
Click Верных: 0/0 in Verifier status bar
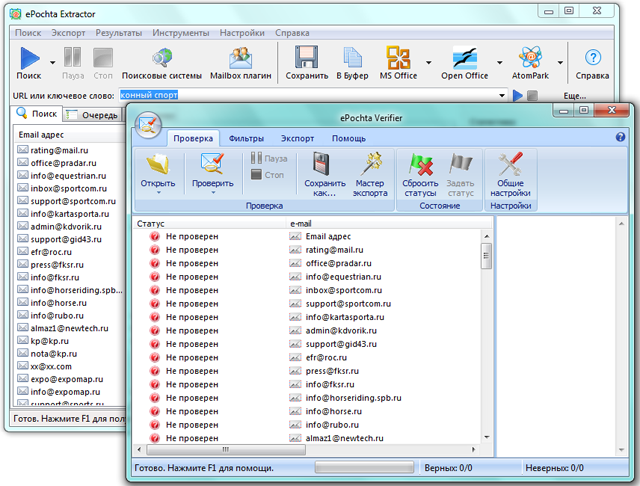(449, 468)
